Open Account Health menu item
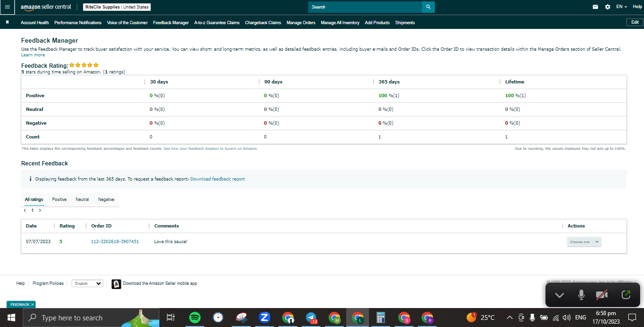 (35, 23)
